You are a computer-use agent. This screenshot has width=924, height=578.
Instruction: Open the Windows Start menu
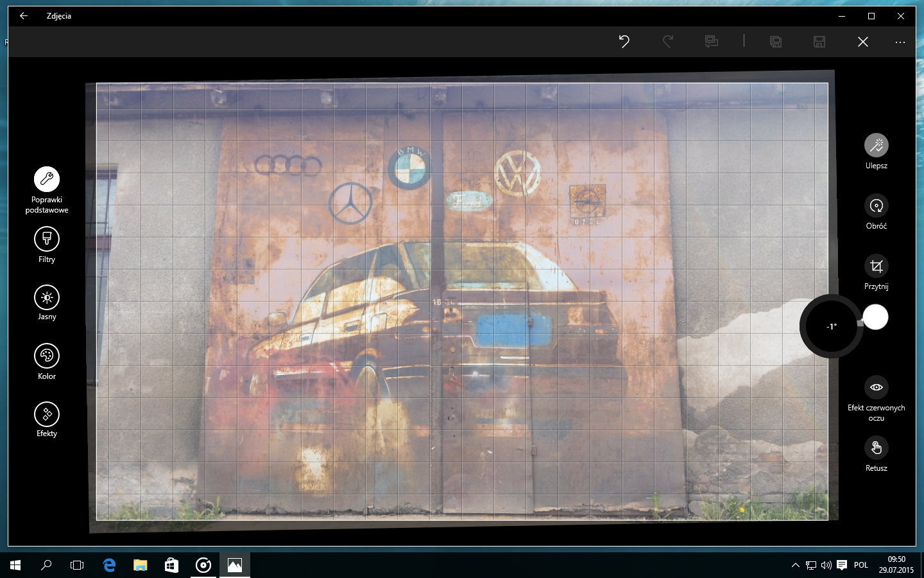pyautogui.click(x=15, y=565)
